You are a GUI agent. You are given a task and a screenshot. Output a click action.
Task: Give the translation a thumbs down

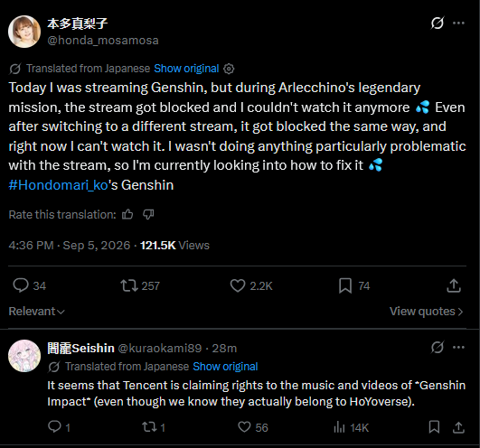coord(148,215)
